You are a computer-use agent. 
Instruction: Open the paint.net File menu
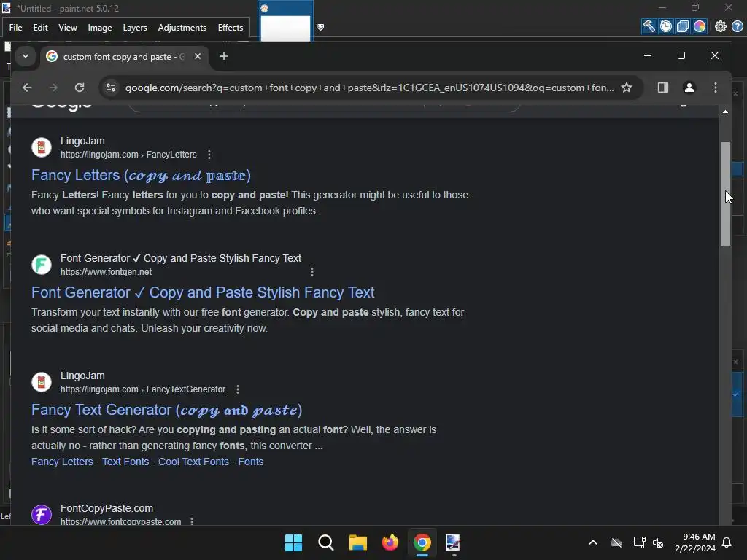point(16,28)
